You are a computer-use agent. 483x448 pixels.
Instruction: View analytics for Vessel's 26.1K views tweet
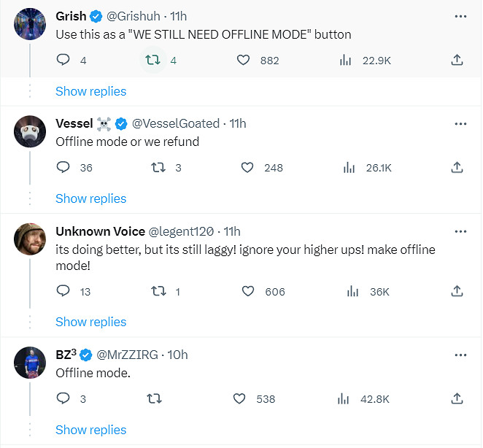[x=349, y=168]
